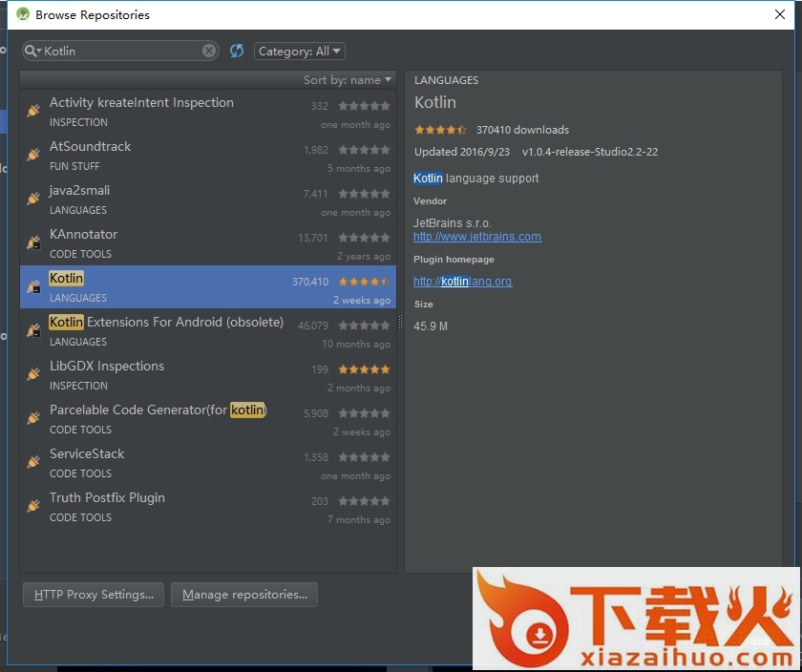Click the 370,410 downloads count in list
Screen dimensions: 802x672
[310, 282]
